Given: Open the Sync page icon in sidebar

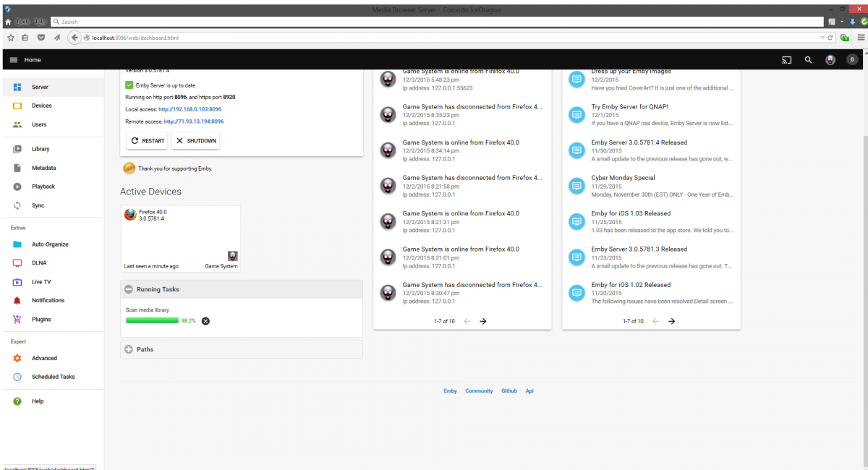Looking at the screenshot, I should click(x=17, y=205).
